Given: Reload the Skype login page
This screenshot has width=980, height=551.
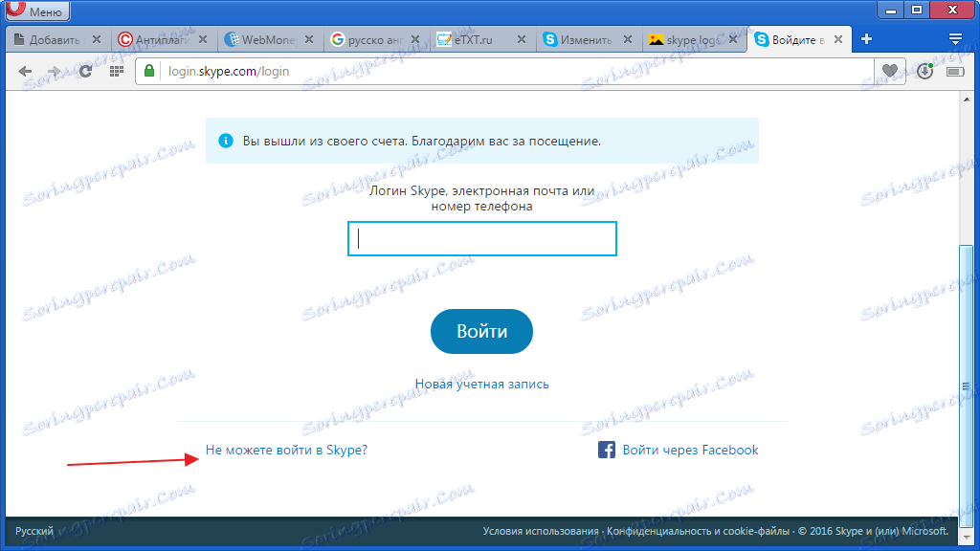Looking at the screenshot, I should pos(85,71).
